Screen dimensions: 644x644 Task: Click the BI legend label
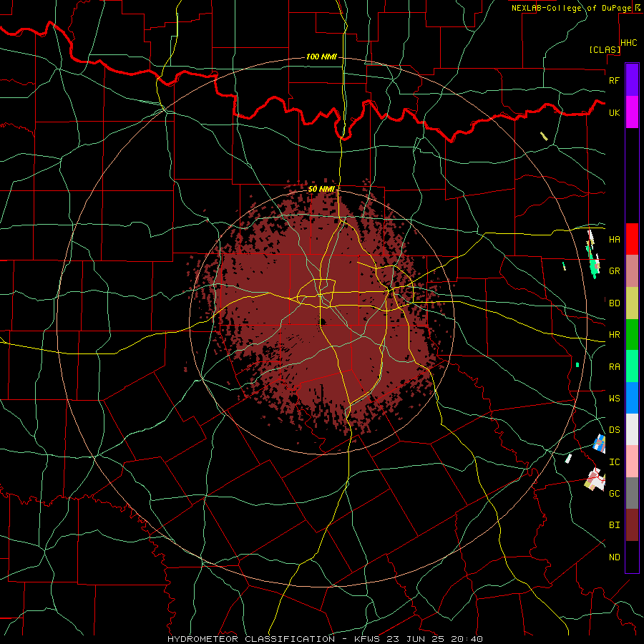click(x=614, y=525)
